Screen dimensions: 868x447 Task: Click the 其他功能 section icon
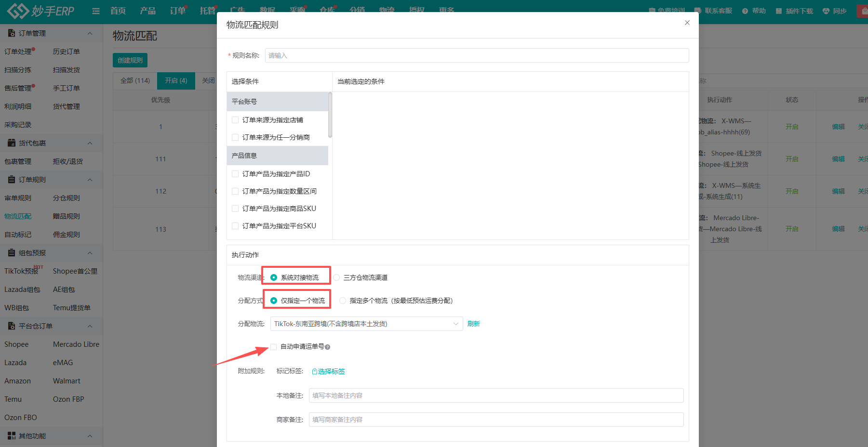12,436
